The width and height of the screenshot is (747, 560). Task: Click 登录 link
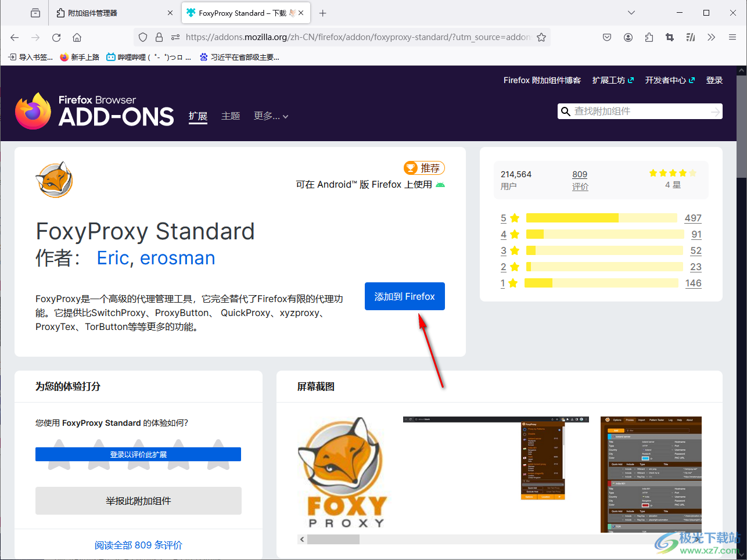point(714,80)
